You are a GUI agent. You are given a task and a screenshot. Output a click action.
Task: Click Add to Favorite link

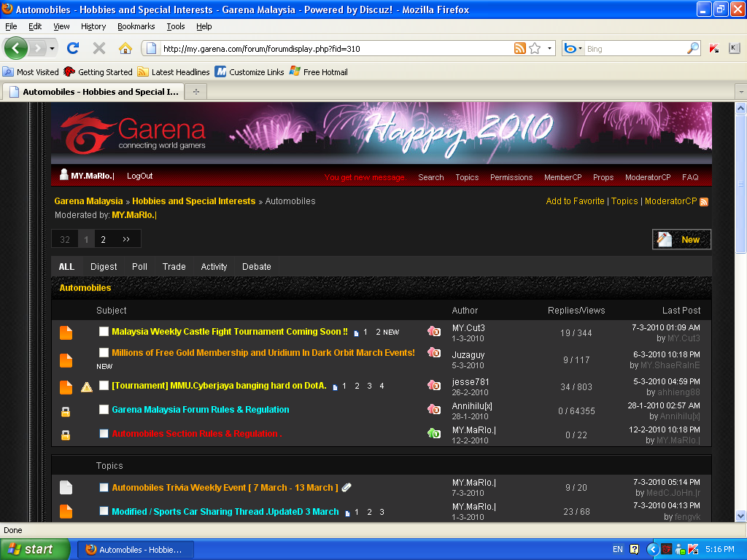pos(575,201)
